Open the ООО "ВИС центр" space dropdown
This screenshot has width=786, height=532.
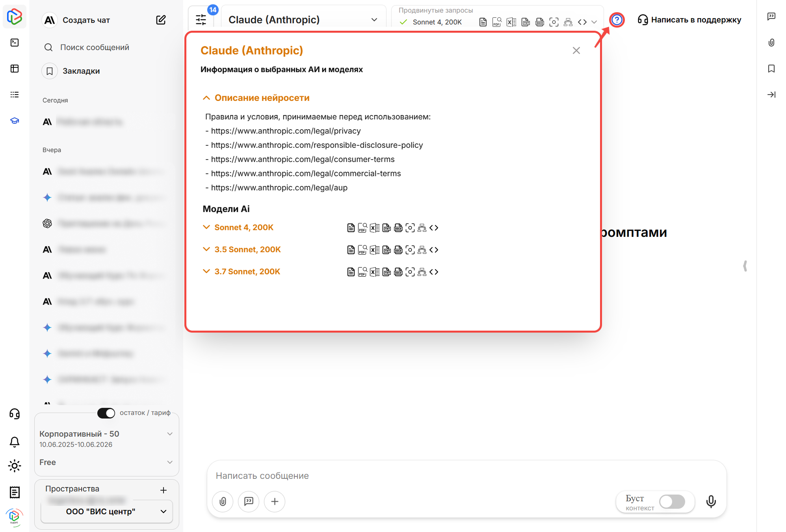tap(107, 512)
